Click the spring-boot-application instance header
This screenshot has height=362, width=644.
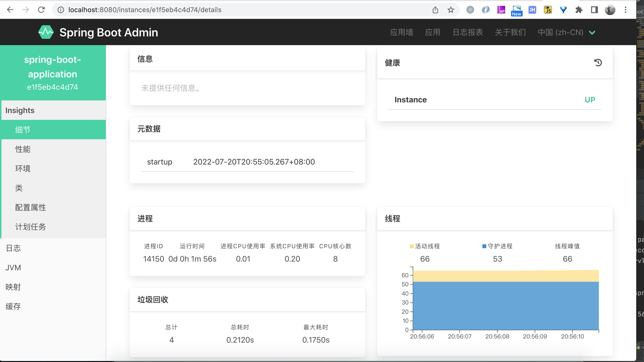click(x=53, y=73)
